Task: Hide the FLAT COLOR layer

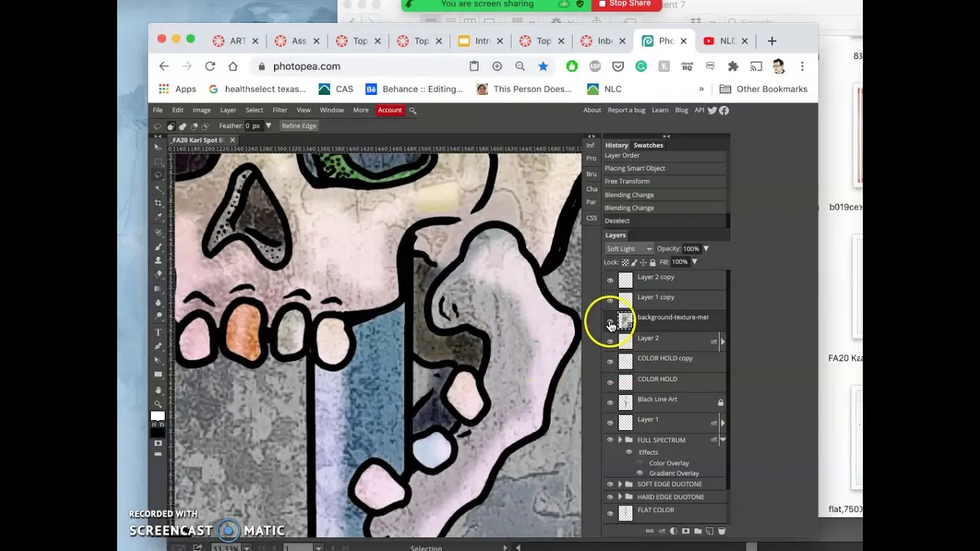Action: (x=610, y=514)
